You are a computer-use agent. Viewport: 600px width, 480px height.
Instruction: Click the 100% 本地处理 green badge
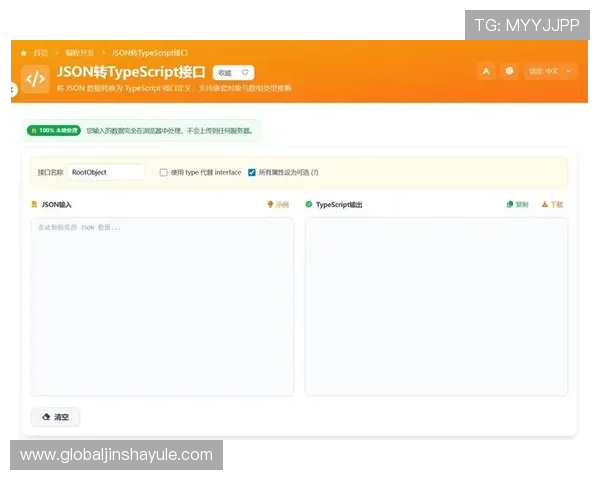tap(54, 130)
